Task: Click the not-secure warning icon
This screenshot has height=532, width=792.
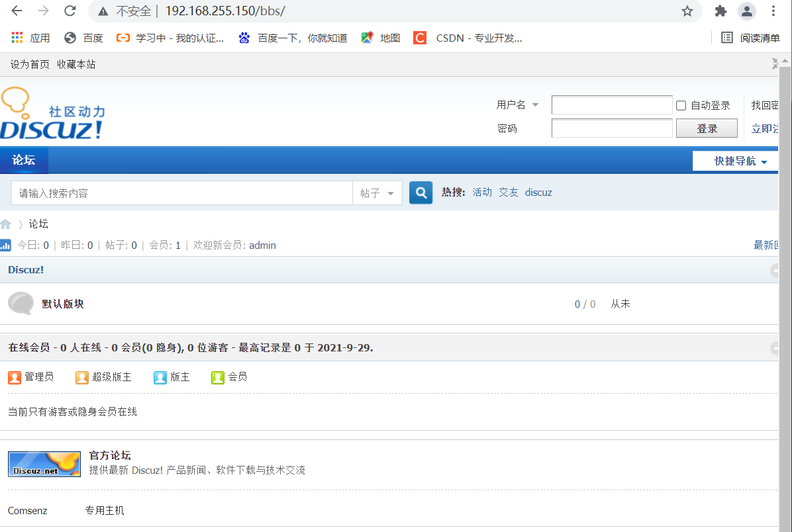Action: point(103,11)
